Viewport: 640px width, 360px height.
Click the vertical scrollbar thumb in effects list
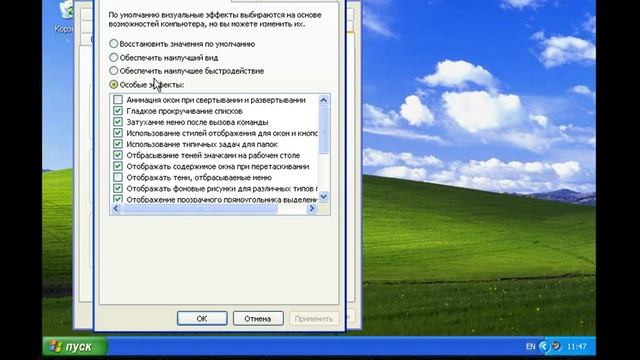[x=324, y=129]
